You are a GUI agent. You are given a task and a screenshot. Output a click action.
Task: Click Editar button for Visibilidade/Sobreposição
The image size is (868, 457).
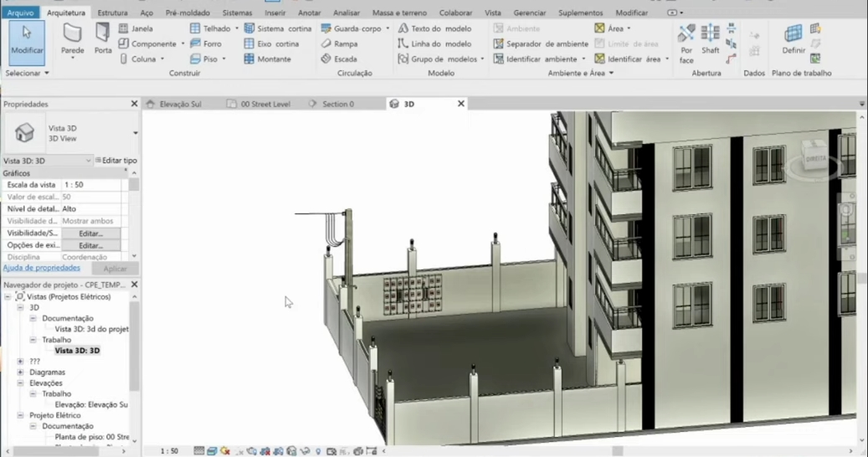(90, 234)
